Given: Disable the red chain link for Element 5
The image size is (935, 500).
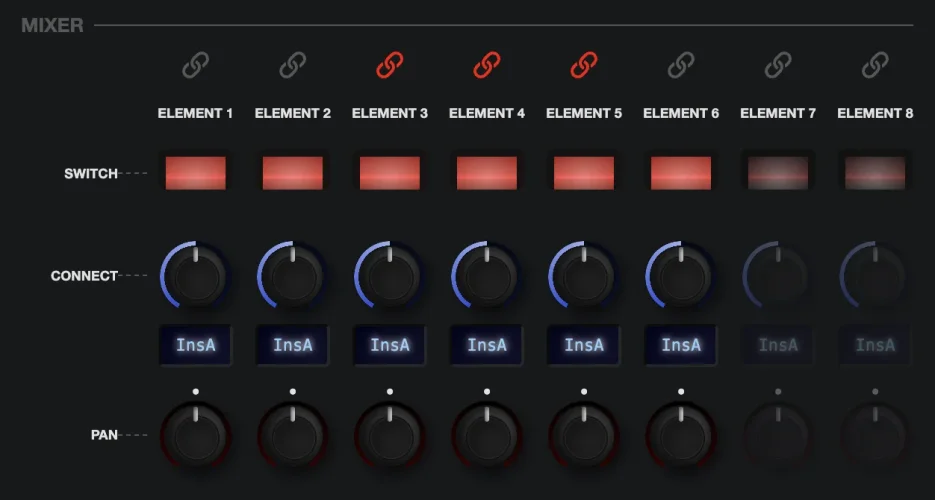Looking at the screenshot, I should tap(583, 66).
